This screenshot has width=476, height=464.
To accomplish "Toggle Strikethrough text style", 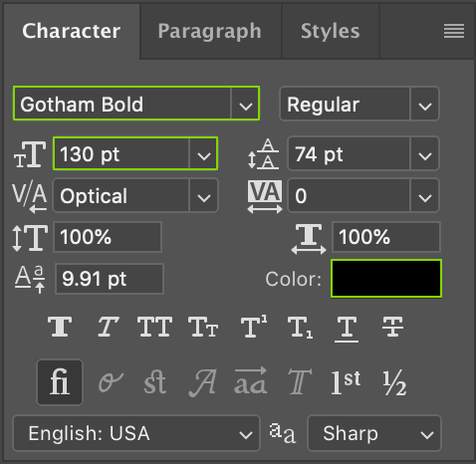I will (392, 327).
